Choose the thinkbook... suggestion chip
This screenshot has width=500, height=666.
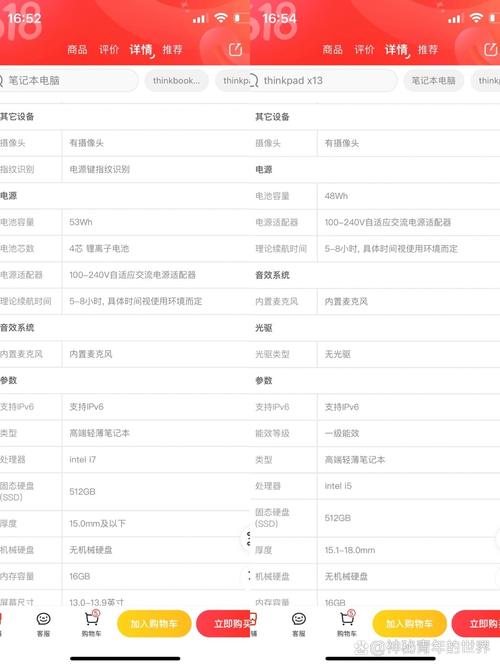click(176, 80)
